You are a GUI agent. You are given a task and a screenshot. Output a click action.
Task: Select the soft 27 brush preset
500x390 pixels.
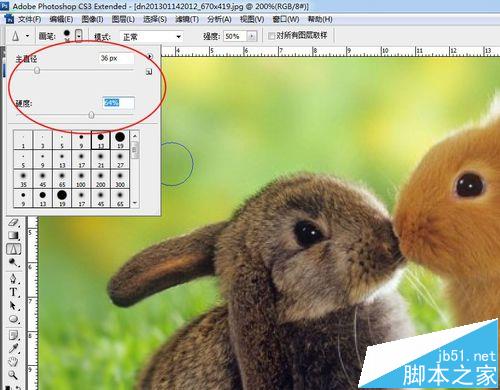[x=120, y=159]
